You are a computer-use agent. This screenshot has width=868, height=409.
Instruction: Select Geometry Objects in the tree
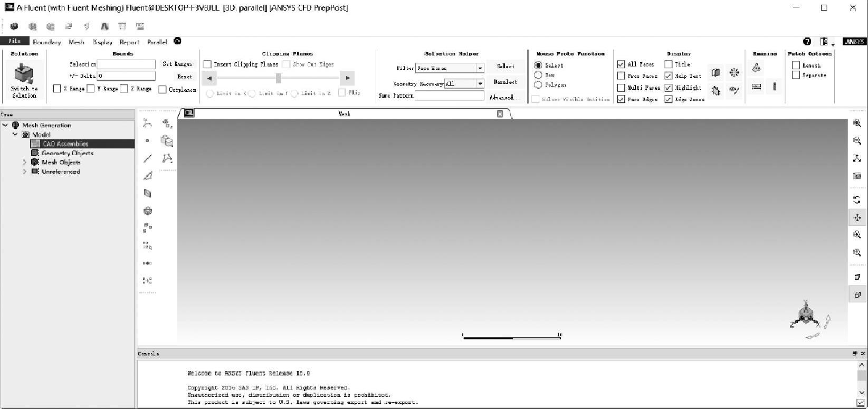(x=68, y=153)
